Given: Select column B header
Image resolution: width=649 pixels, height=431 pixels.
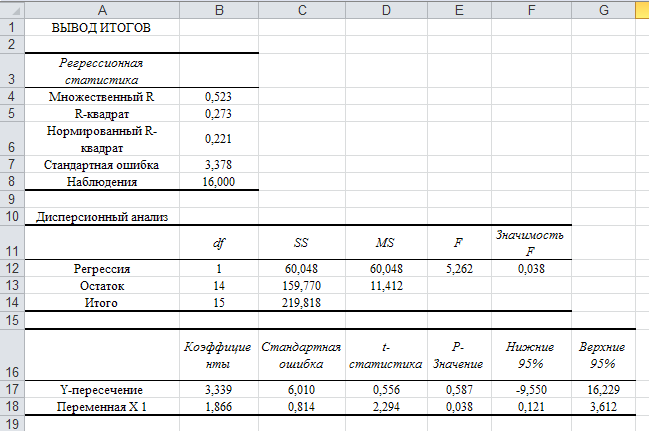Looking at the screenshot, I should tap(219, 10).
